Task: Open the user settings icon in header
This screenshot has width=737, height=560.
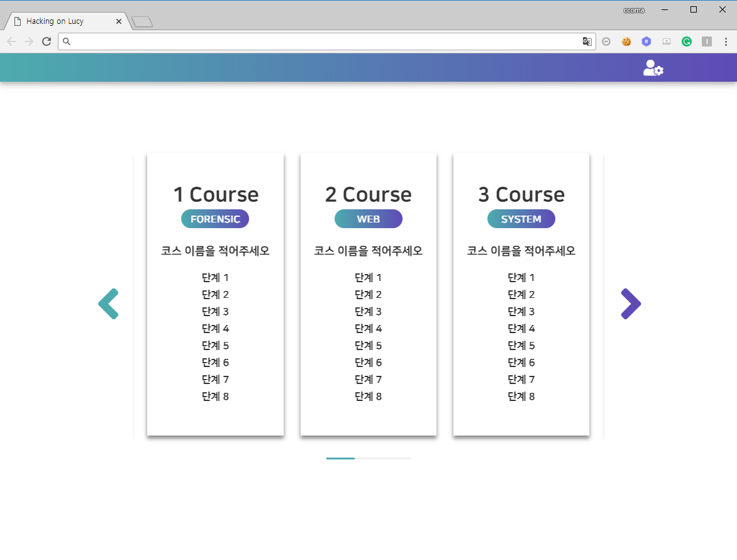Action: pos(653,68)
